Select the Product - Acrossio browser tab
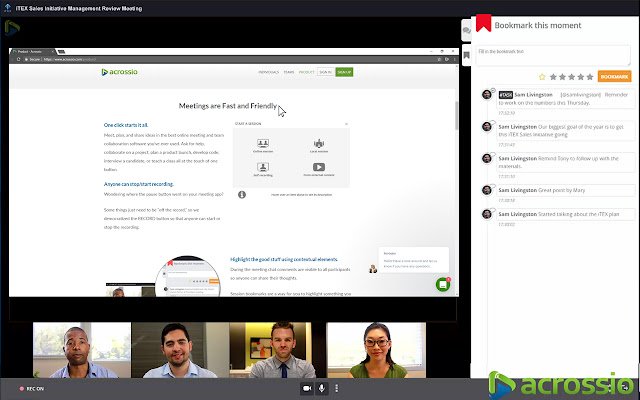The height and width of the screenshot is (400, 640). pyautogui.click(x=33, y=51)
